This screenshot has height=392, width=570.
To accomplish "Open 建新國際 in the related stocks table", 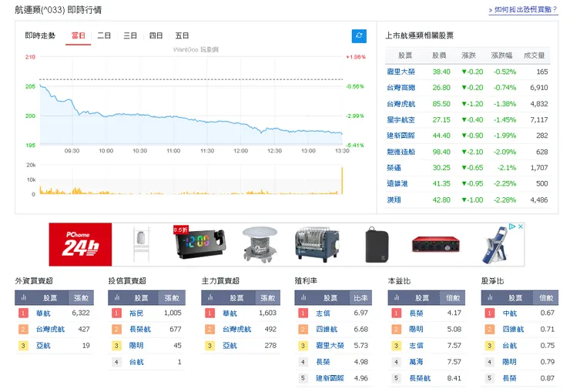I will point(401,136).
